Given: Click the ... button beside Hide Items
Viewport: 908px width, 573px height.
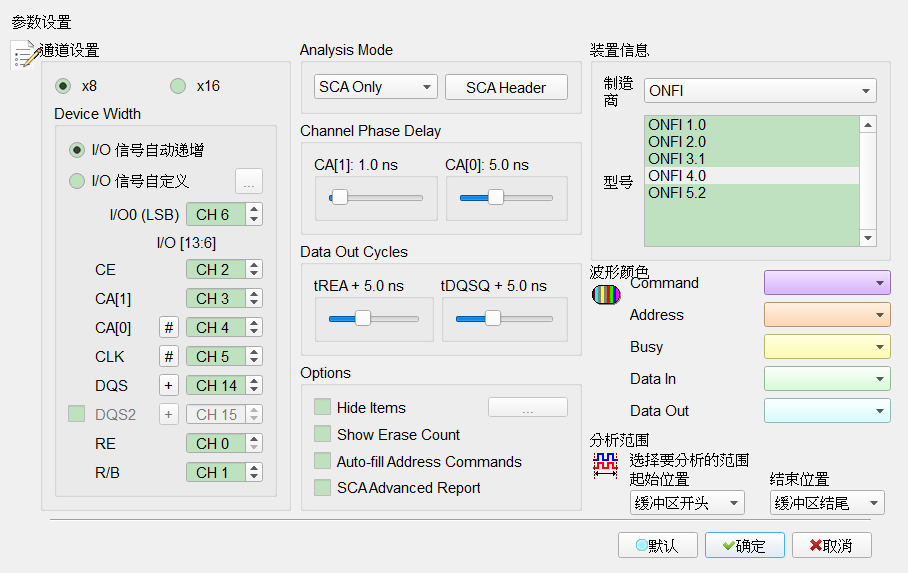Looking at the screenshot, I should (x=528, y=407).
